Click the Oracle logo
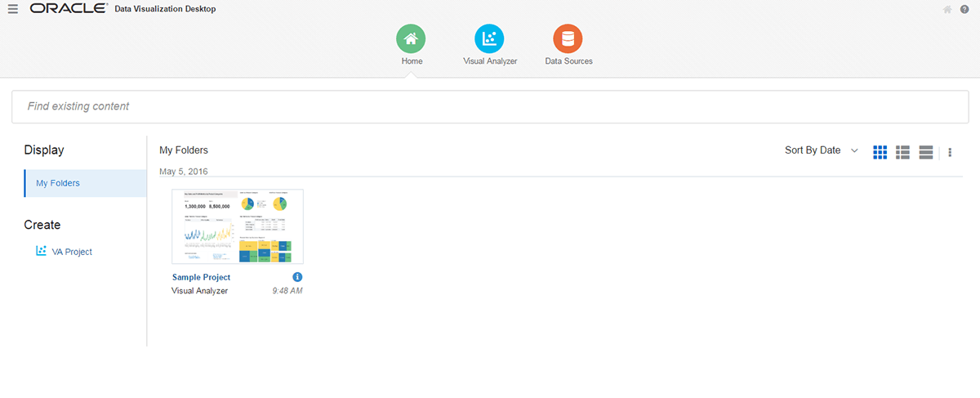Viewport: 980px width, 398px height. (x=69, y=9)
